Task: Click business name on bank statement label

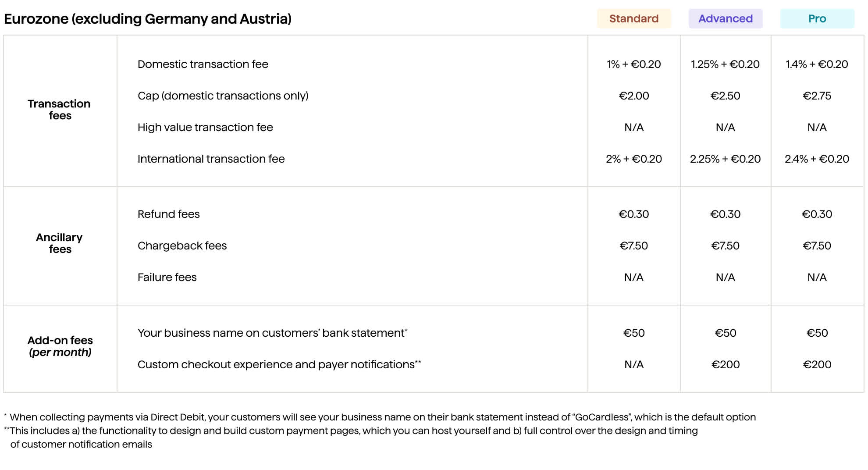Action: [x=272, y=333]
